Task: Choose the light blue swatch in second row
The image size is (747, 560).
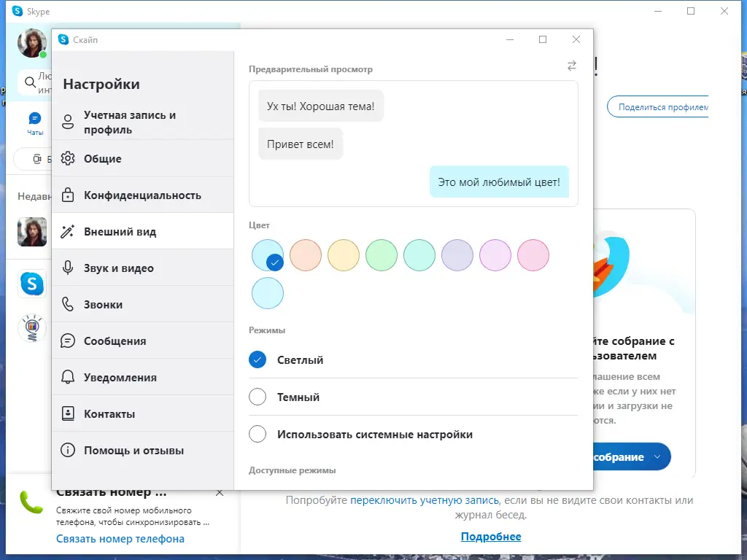Action: pos(268,293)
